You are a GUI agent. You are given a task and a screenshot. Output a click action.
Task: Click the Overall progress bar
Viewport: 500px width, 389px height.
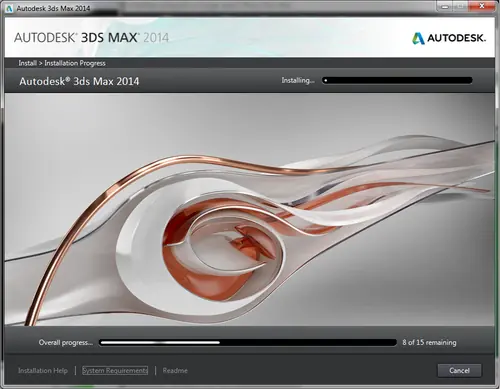[248, 342]
